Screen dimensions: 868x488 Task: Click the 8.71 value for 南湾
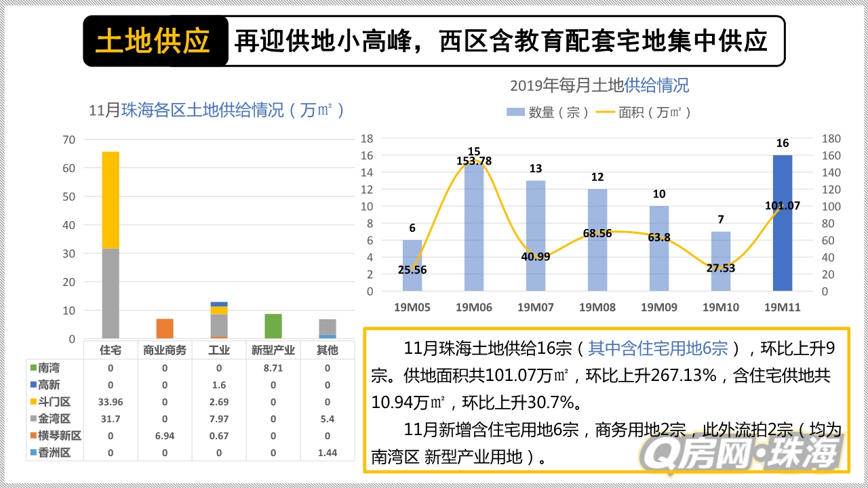click(273, 367)
